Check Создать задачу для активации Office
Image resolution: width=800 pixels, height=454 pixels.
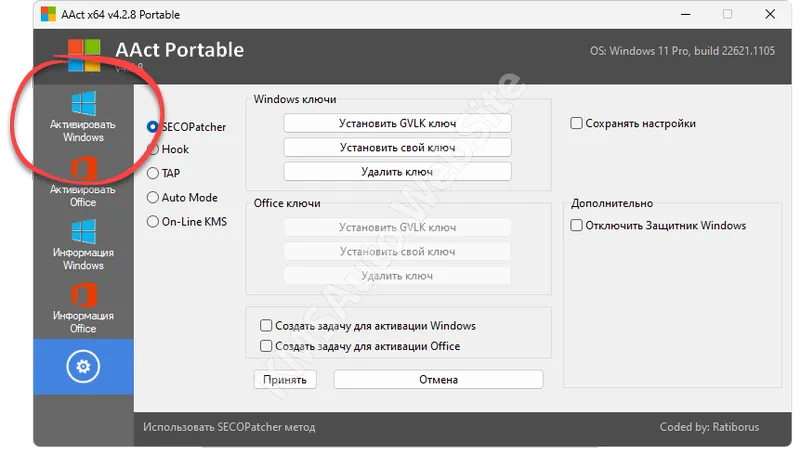point(266,346)
